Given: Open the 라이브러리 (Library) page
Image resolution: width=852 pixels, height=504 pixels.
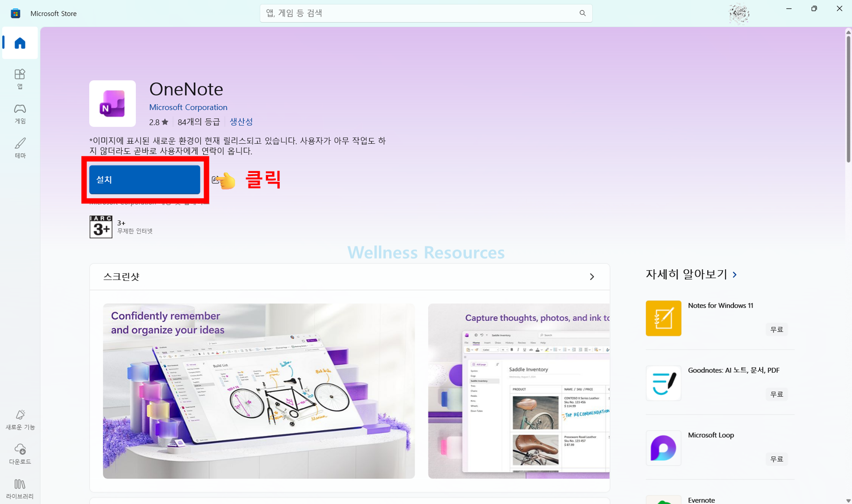Looking at the screenshot, I should 20,489.
